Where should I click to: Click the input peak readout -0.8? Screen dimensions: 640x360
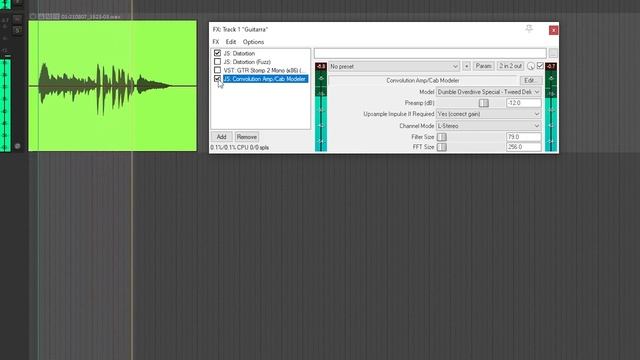click(321, 66)
